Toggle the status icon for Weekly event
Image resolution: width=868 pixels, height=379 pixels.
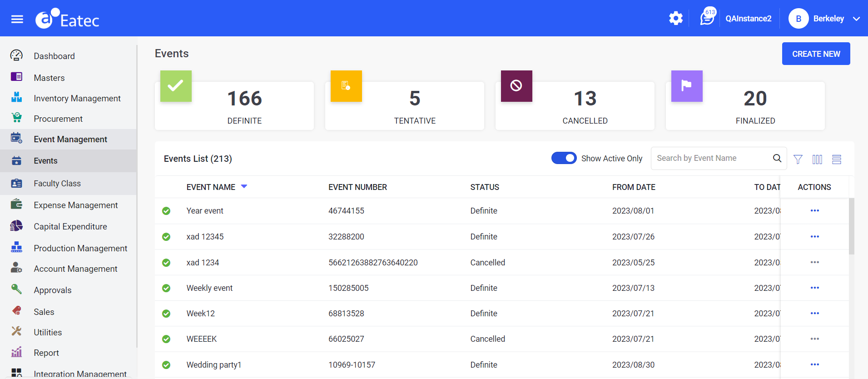tap(166, 288)
